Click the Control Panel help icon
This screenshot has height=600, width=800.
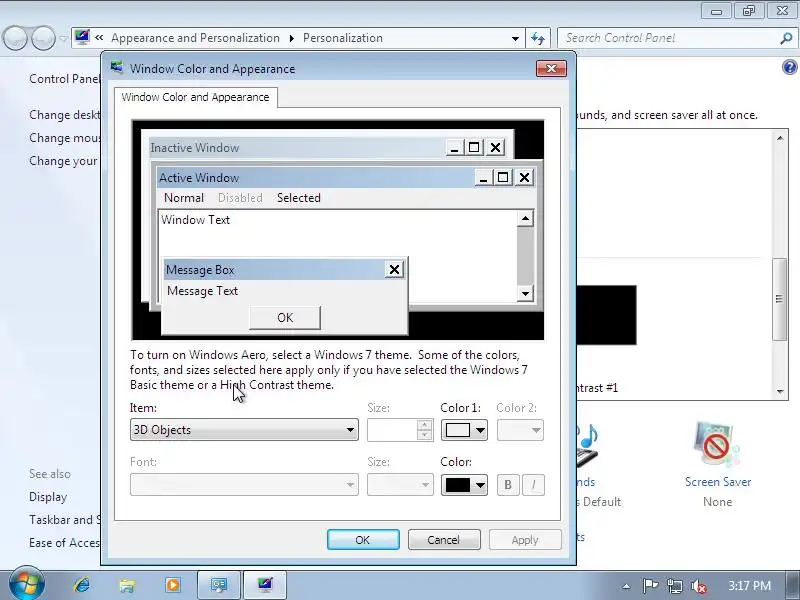789,67
